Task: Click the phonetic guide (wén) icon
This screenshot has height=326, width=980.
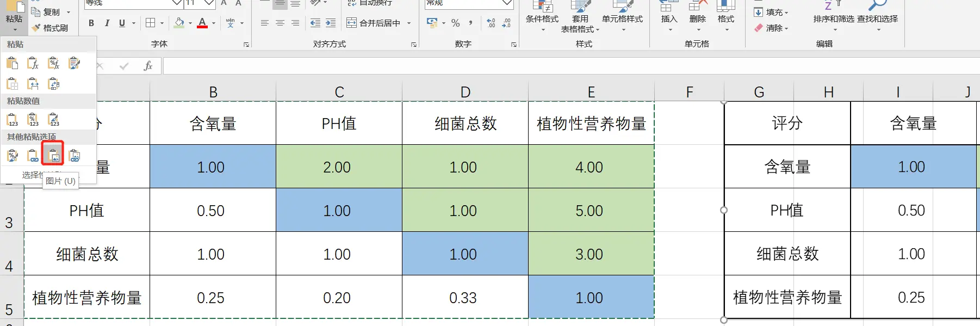Action: [230, 23]
